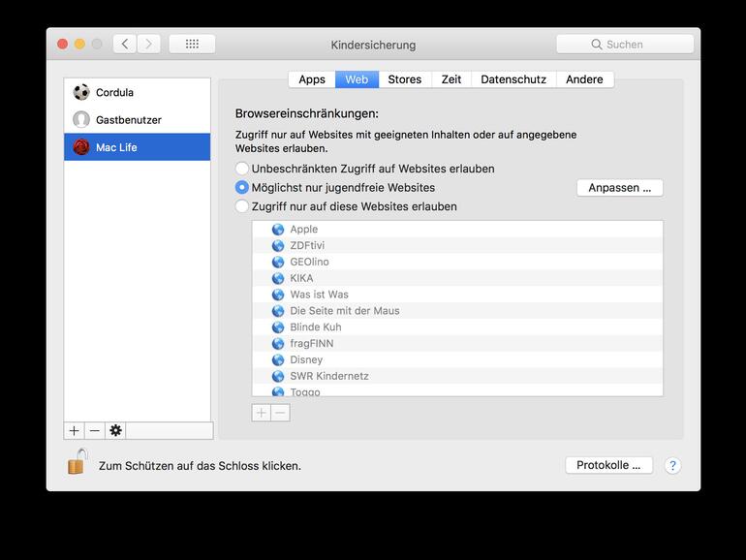Select Was ist Was entry
The height and width of the screenshot is (560, 746).
tap(457, 295)
